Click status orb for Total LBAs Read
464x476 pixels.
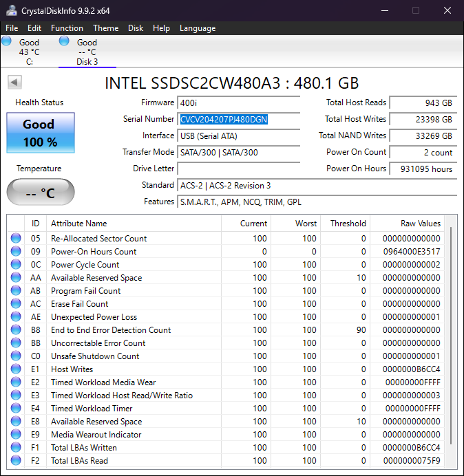[16, 460]
